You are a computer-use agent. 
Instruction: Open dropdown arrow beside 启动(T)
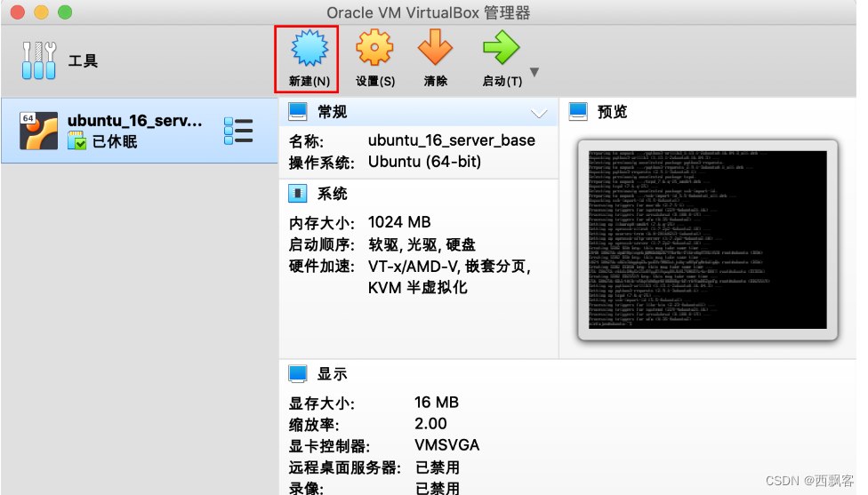pyautogui.click(x=534, y=72)
